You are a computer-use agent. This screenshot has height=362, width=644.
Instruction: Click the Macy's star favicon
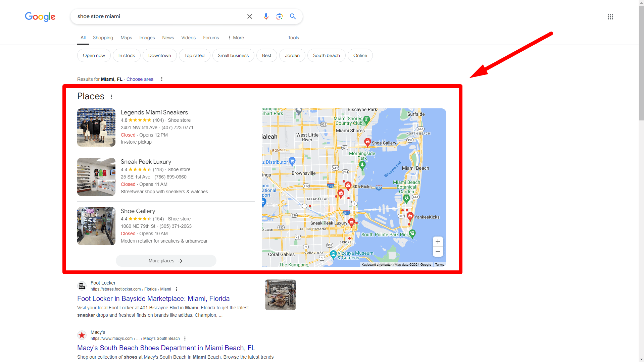point(82,335)
